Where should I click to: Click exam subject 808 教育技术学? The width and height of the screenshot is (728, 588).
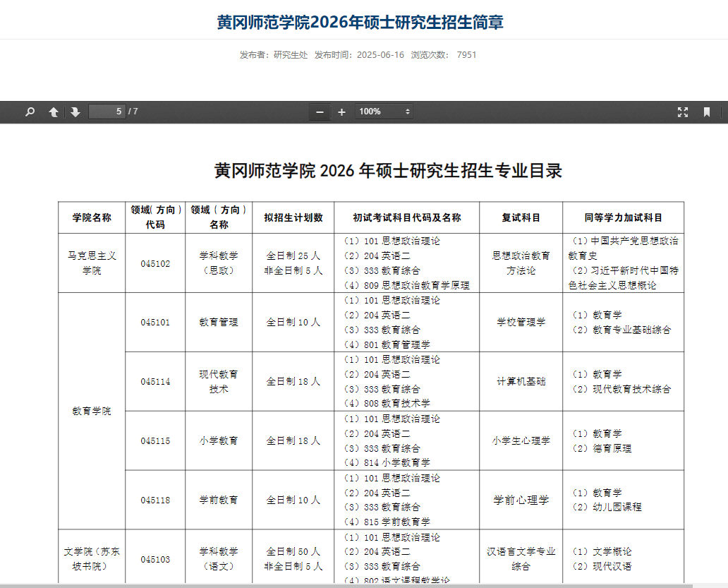397,403
